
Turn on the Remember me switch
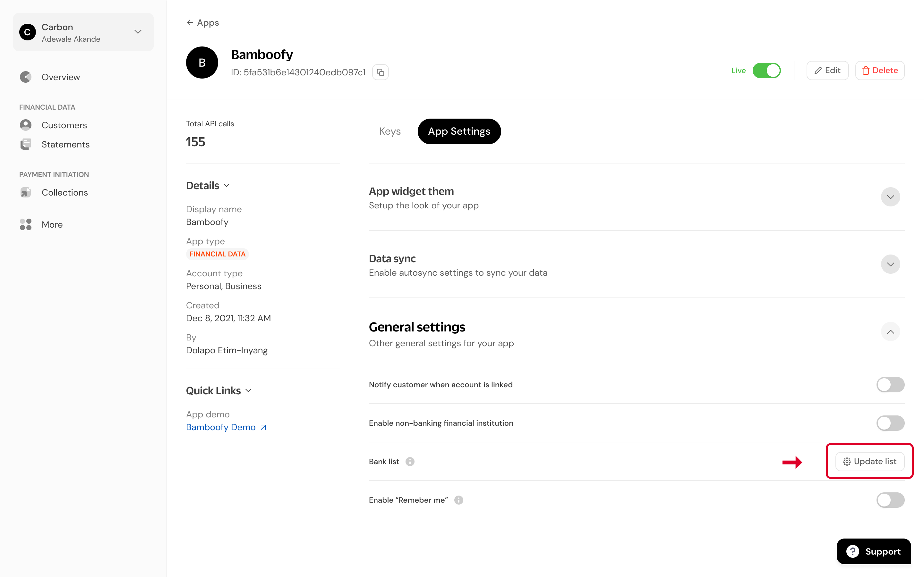tap(890, 500)
